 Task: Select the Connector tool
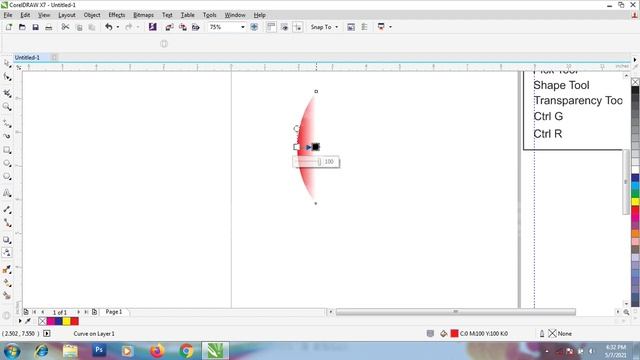[x=7, y=223]
